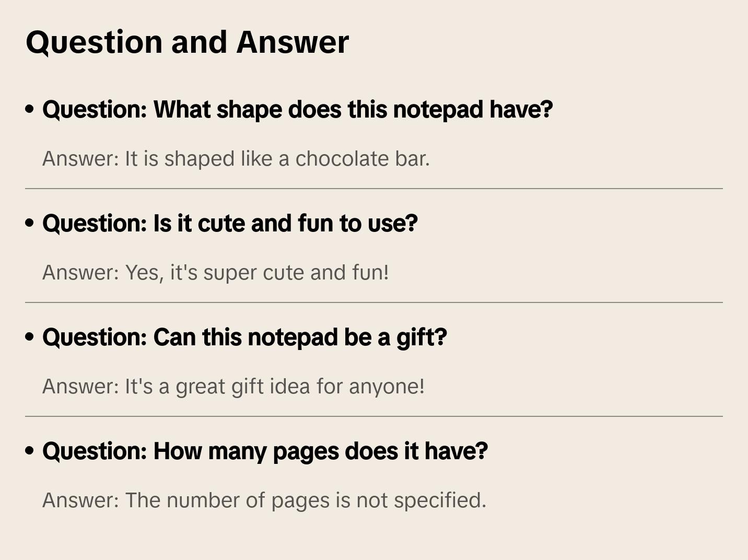Click the "Question and Answer" heading
748x560 pixels.
[187, 42]
